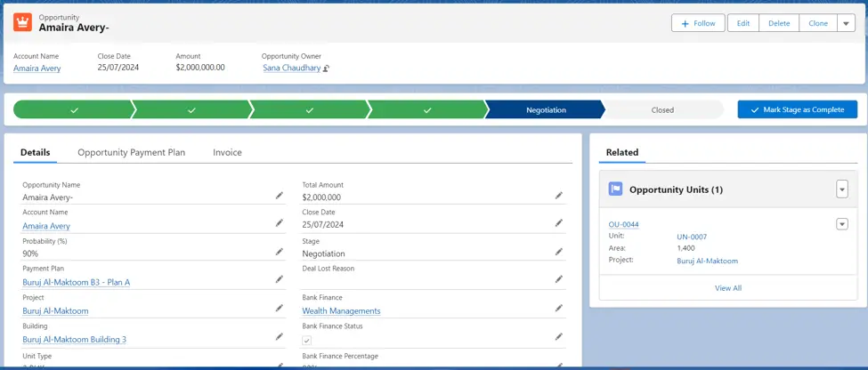Click pencil icon to edit Probability (%)
The width and height of the screenshot is (868, 370).
pos(279,253)
